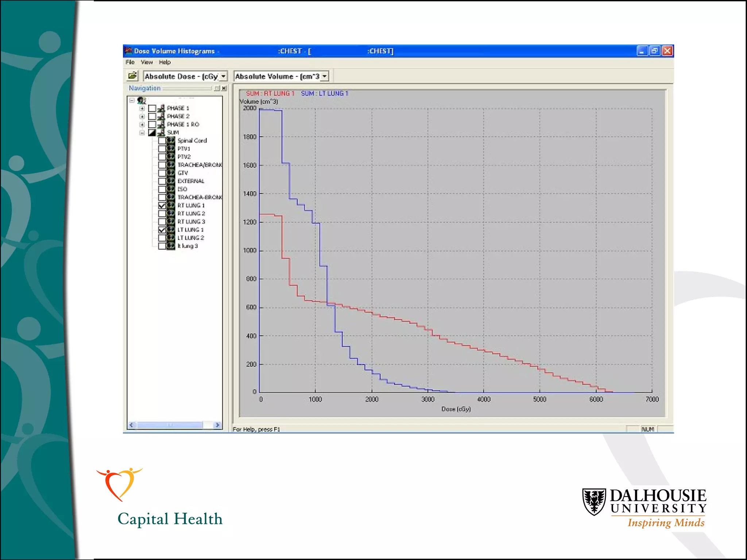This screenshot has height=560, width=747.
Task: Click the open file folder toolbar icon
Action: tap(132, 76)
